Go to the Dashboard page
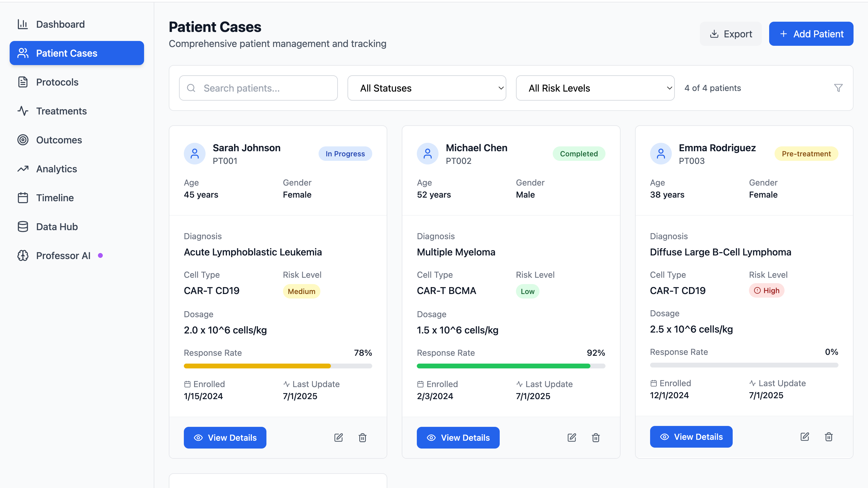Screen dimensions: 868x488 coord(60,24)
